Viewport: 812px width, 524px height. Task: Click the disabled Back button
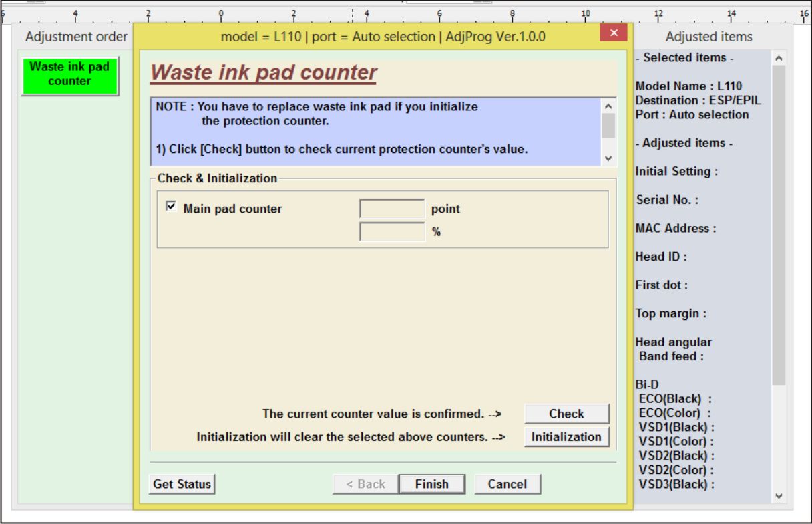click(363, 483)
